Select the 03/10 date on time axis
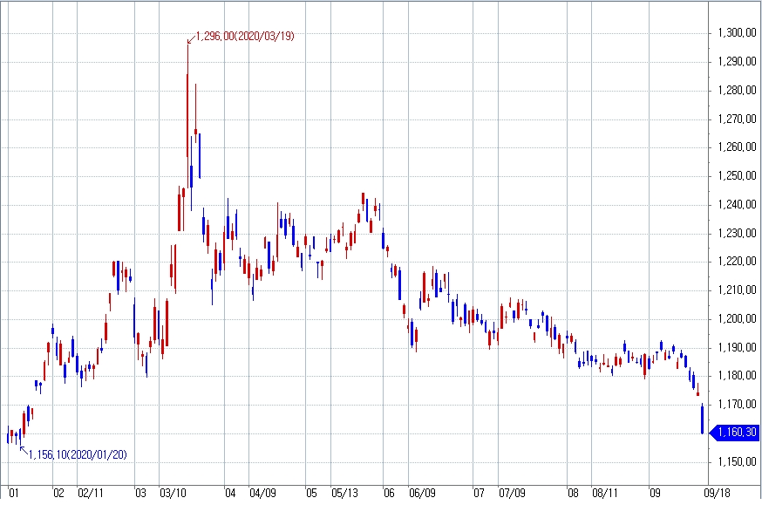 click(x=173, y=493)
